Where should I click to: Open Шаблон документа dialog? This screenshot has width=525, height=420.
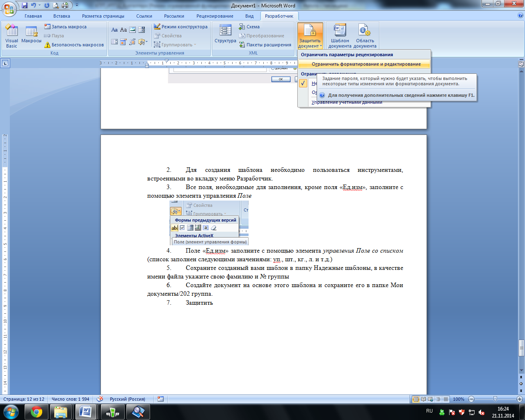340,36
